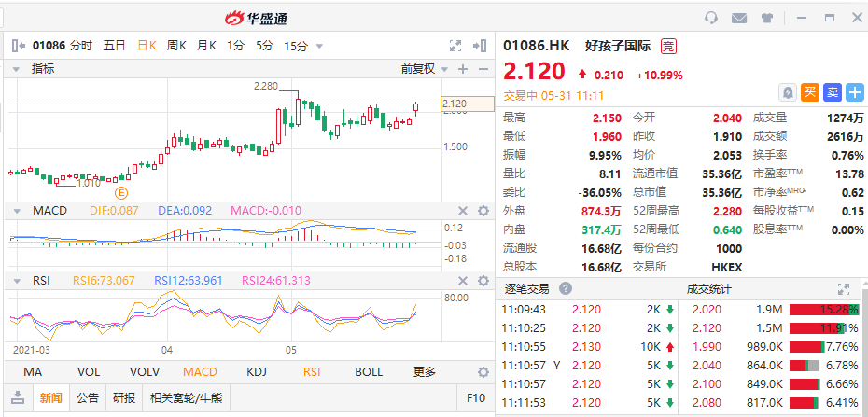The height and width of the screenshot is (417, 868).
Task: Click the download icon beside 新闻
Action: click(x=19, y=397)
